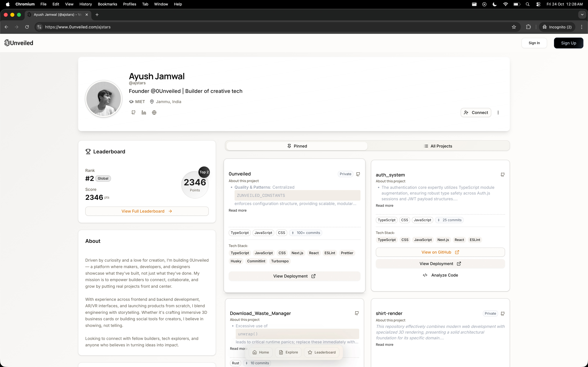Click View Full Leaderboard button

click(x=147, y=211)
